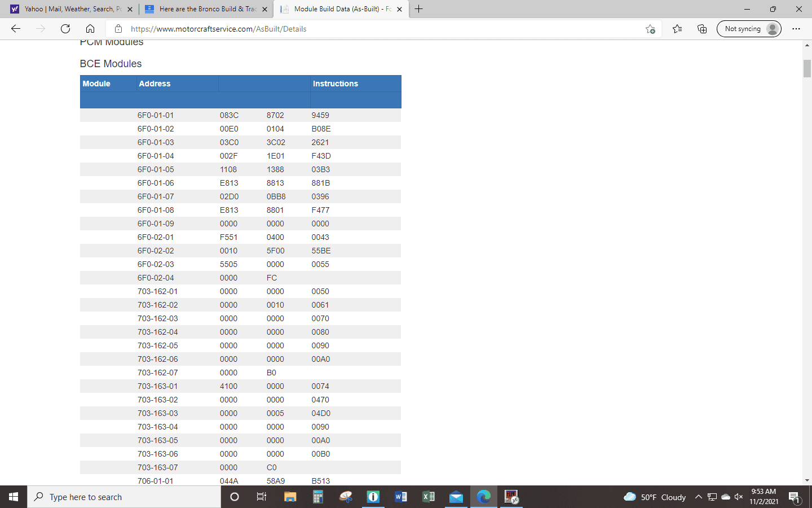Go back to the previous page
The width and height of the screenshot is (812, 508).
point(16,29)
